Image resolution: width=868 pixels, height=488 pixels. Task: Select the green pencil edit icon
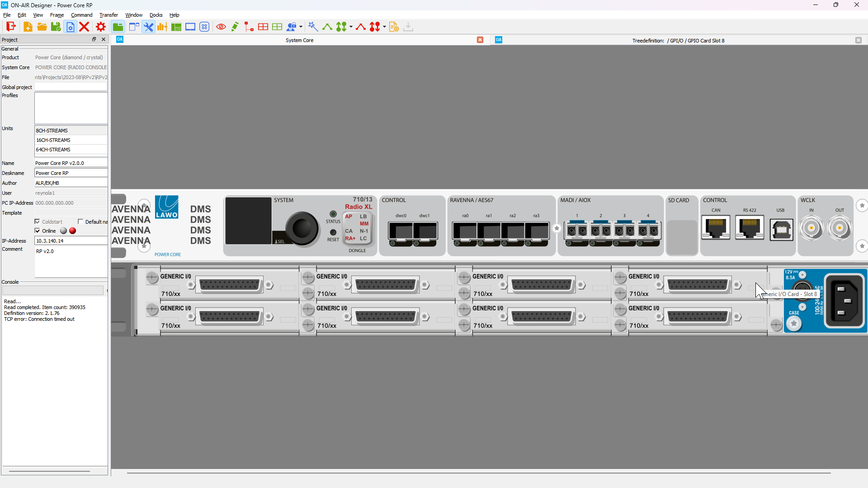coord(235,27)
